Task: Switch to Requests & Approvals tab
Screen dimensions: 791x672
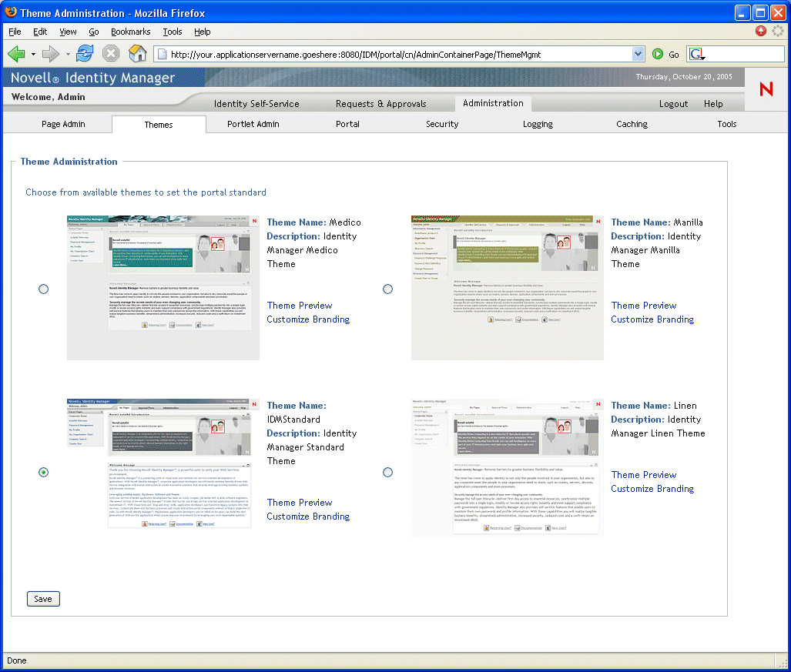Action: 381,104
